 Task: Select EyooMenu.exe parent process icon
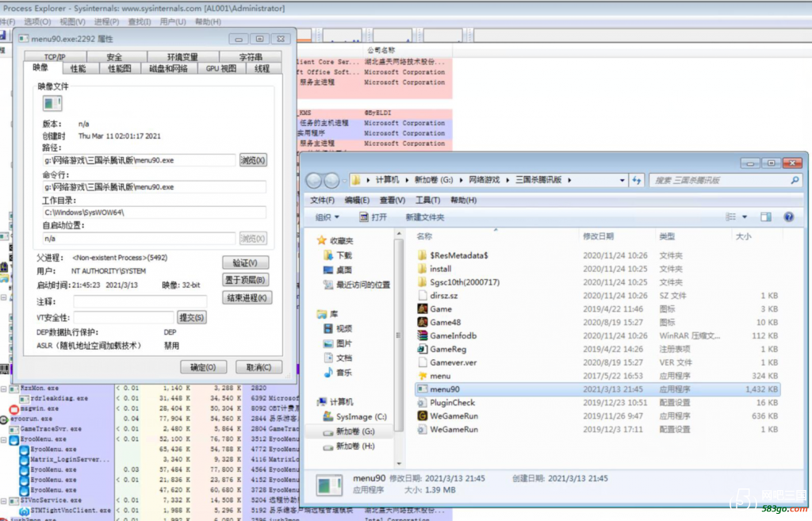14,439
